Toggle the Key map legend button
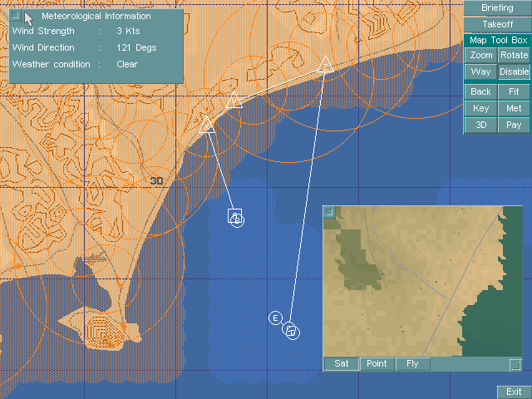532x399 pixels. click(x=480, y=109)
